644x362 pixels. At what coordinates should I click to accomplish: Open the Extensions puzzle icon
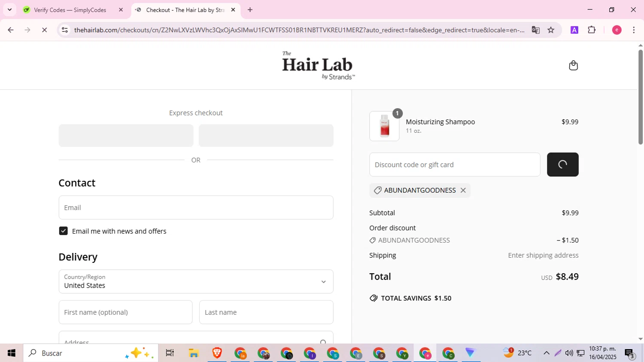tap(592, 30)
